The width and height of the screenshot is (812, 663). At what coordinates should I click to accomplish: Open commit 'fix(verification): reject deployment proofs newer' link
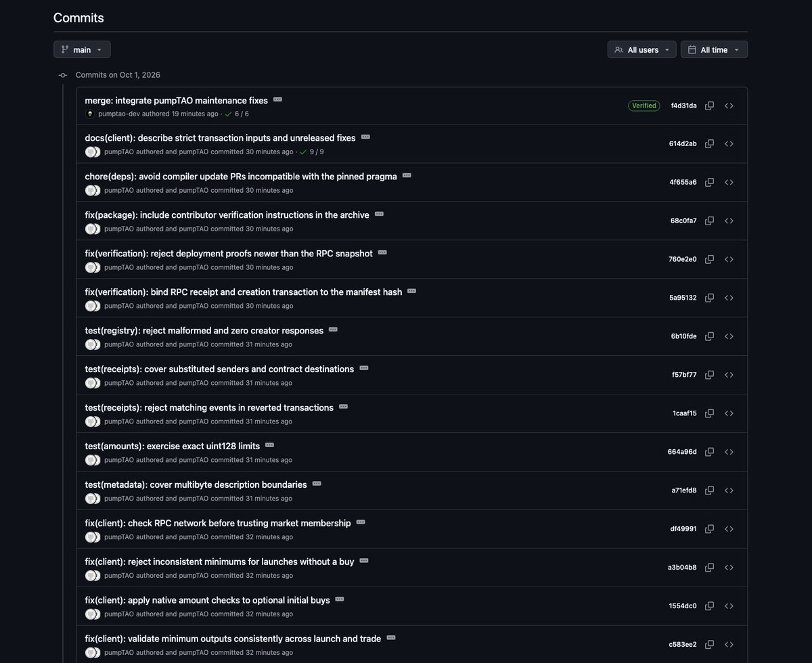pos(229,254)
